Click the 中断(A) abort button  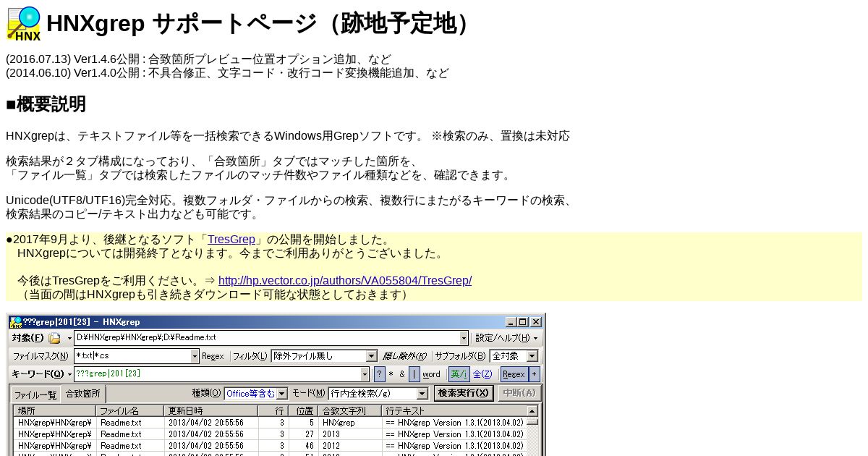pyautogui.click(x=519, y=393)
